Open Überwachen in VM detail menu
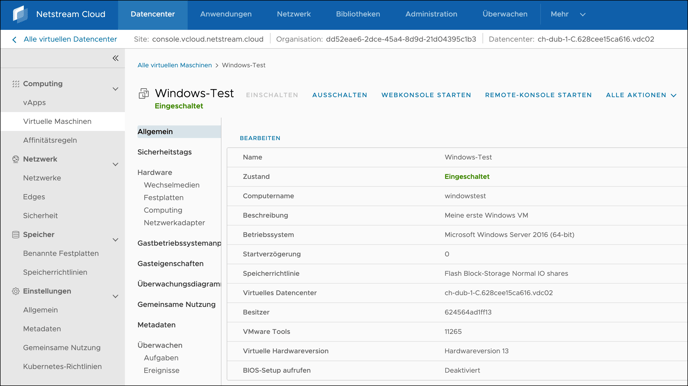 160,346
